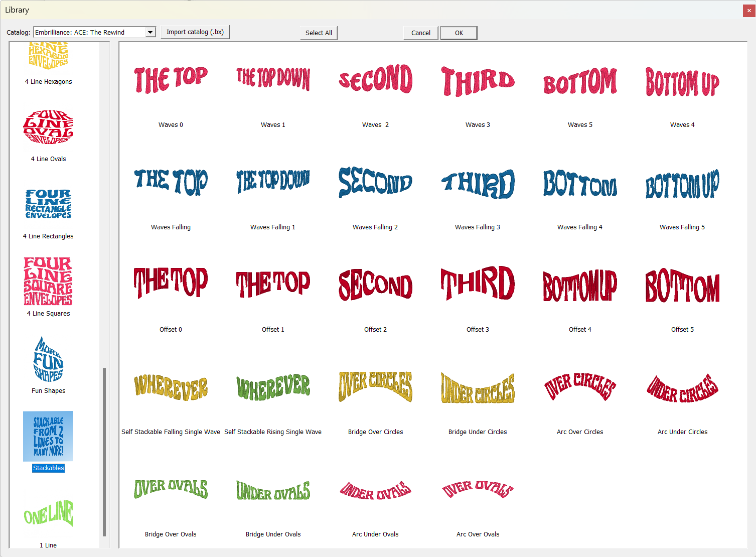Pick the Offset 3 envelope style

tap(478, 285)
